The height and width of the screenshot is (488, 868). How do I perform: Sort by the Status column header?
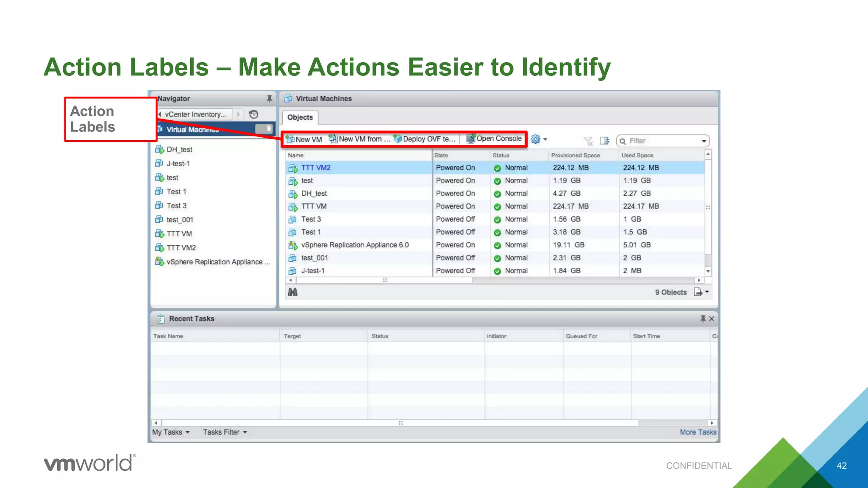[x=520, y=155]
